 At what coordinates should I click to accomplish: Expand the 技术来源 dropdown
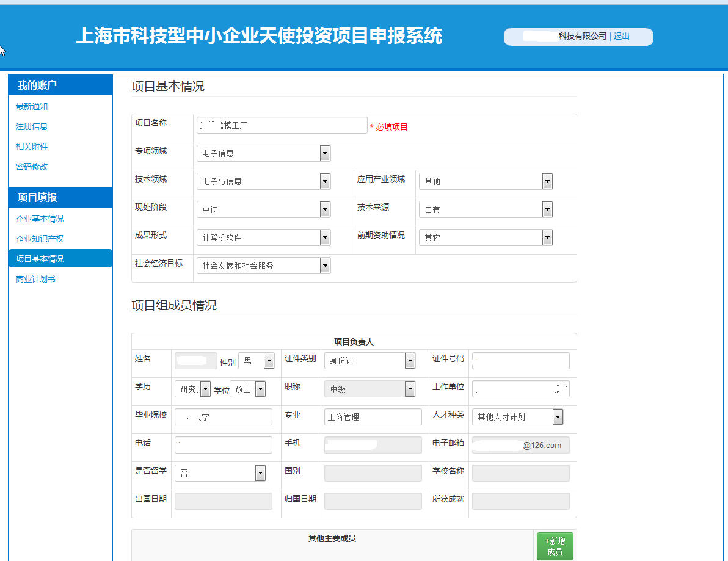click(486, 209)
